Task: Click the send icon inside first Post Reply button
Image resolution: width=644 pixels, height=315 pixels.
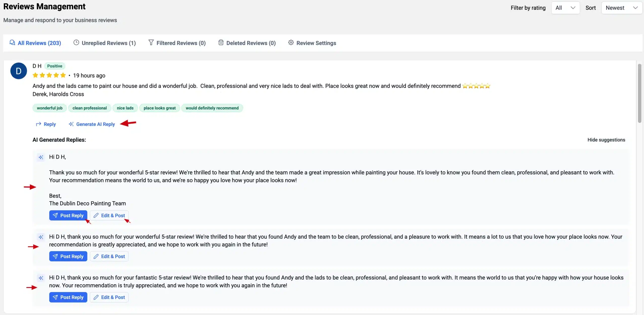Action: [x=56, y=215]
